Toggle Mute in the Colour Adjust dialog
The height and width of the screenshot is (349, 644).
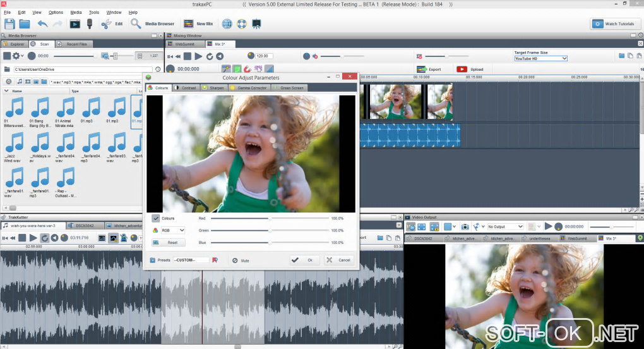(234, 260)
